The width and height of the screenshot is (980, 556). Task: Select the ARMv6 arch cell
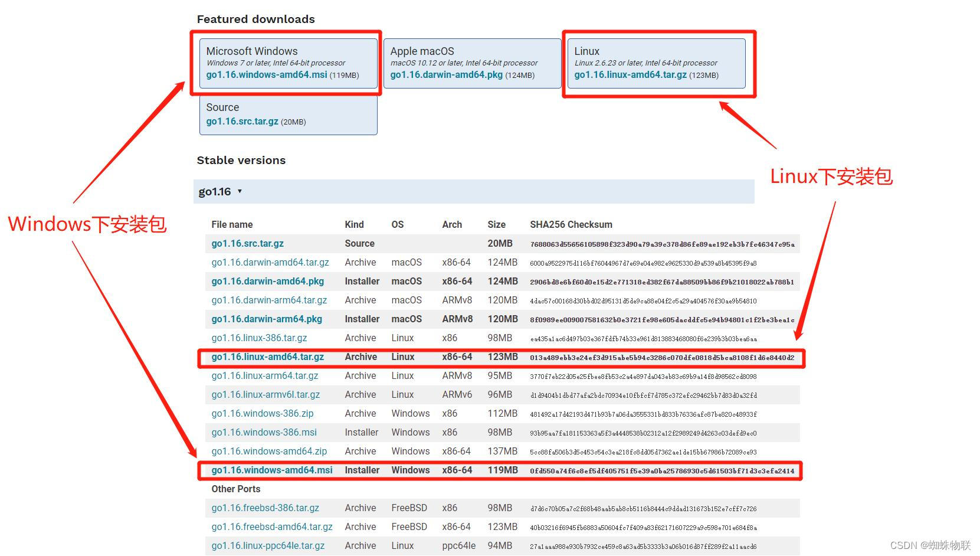click(457, 394)
